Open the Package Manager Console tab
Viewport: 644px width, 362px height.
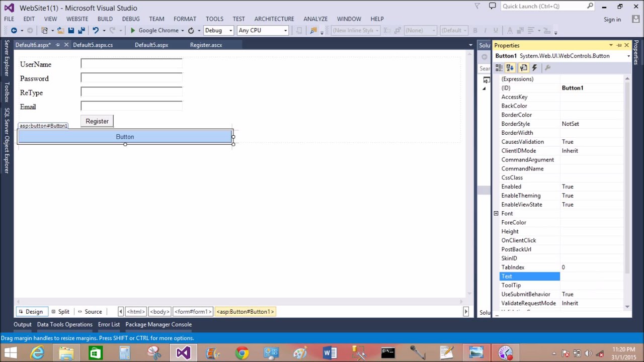158,324
